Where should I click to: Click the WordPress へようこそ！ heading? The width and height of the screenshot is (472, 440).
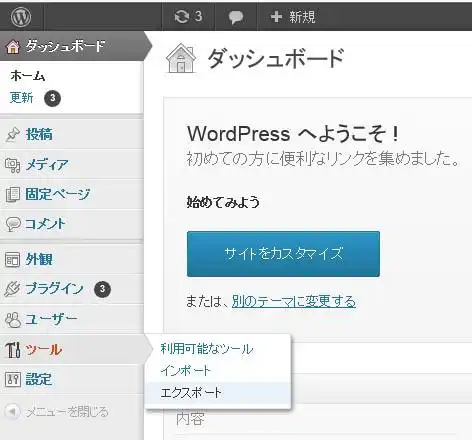coord(293,134)
